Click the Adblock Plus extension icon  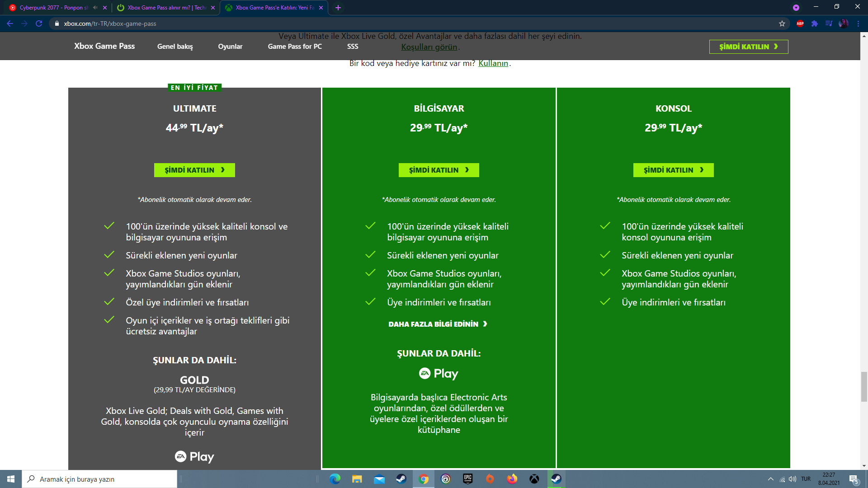tap(800, 23)
